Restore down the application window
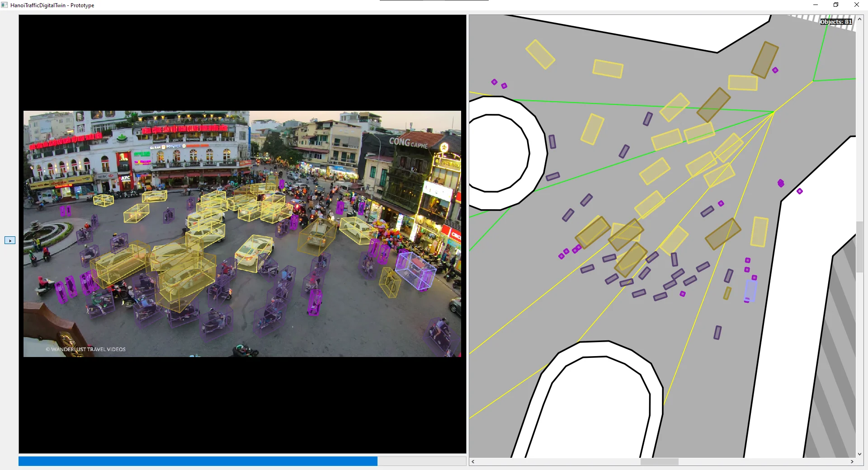868x470 pixels. [x=835, y=5]
